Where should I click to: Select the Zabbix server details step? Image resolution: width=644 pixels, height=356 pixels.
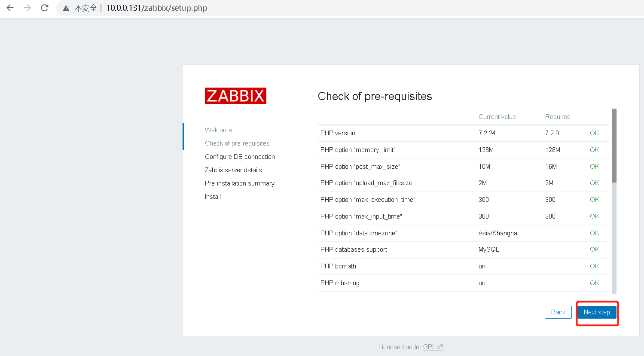point(233,170)
